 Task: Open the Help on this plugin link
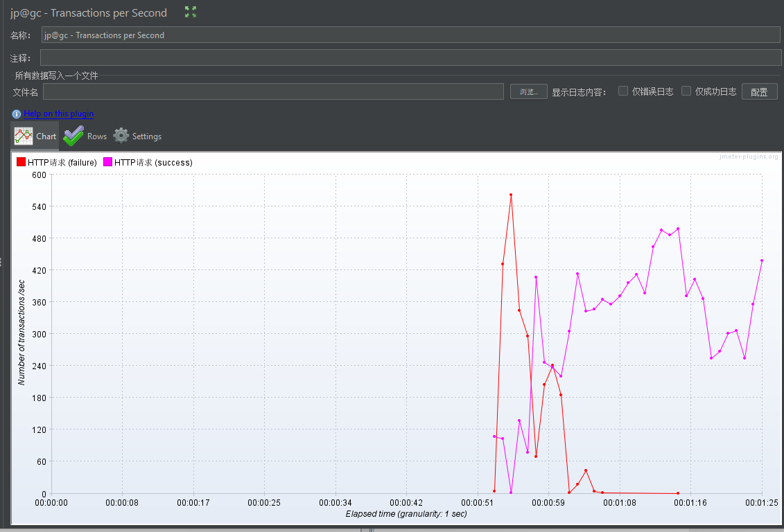pos(58,114)
